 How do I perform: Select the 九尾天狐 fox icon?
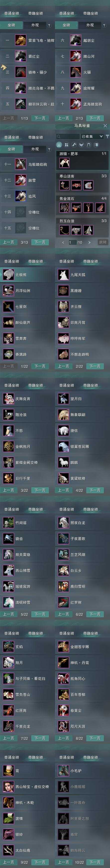point(63,275)
